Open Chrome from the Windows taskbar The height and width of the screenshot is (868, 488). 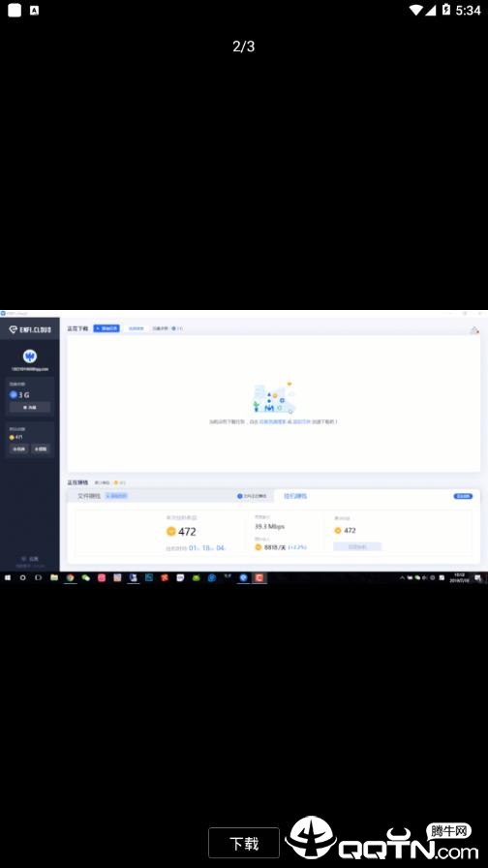point(70,577)
